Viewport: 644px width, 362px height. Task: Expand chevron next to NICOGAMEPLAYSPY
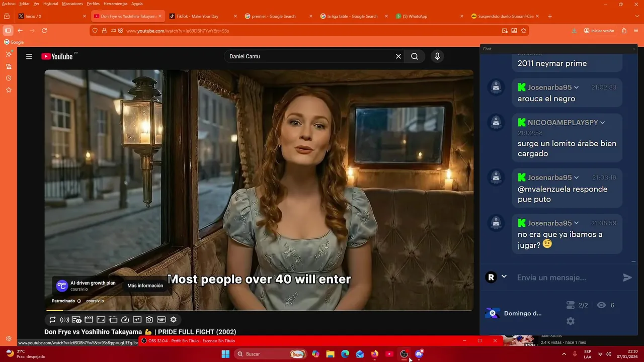(602, 123)
